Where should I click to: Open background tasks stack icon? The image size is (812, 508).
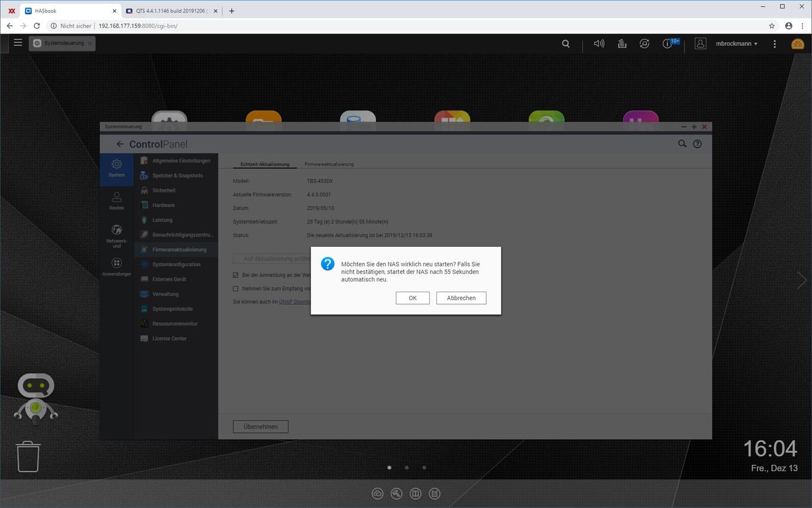(x=622, y=44)
